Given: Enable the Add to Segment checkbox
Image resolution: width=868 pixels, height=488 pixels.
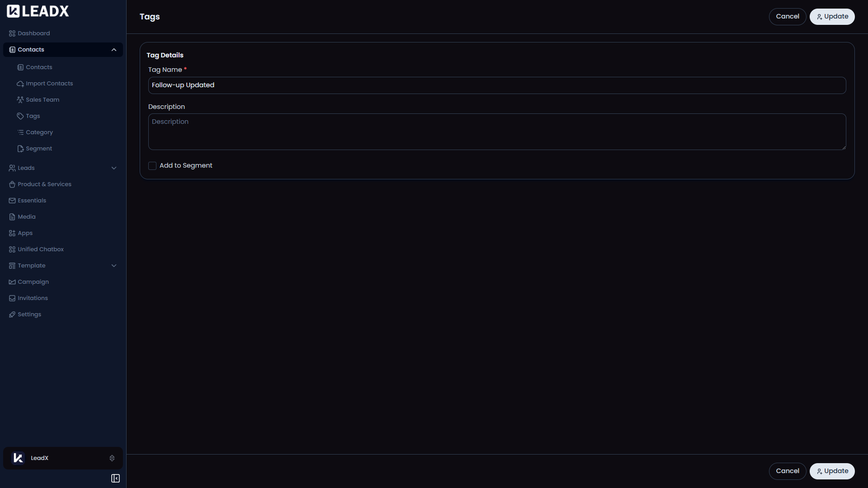Looking at the screenshot, I should point(152,166).
